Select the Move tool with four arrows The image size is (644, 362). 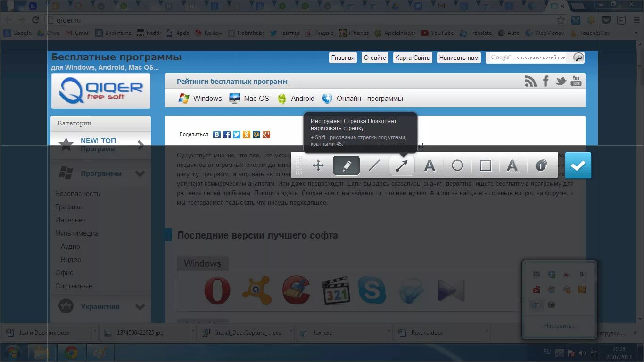pos(318,165)
